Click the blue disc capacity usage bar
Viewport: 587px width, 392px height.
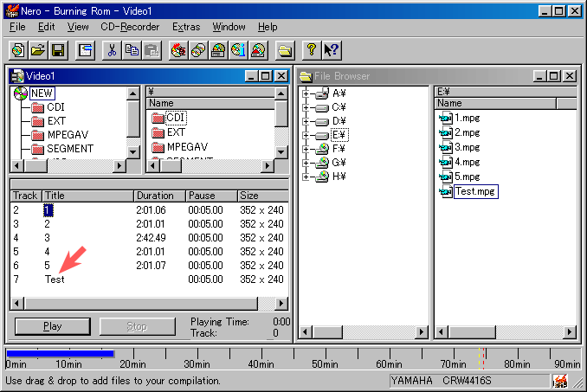pyautogui.click(x=60, y=353)
